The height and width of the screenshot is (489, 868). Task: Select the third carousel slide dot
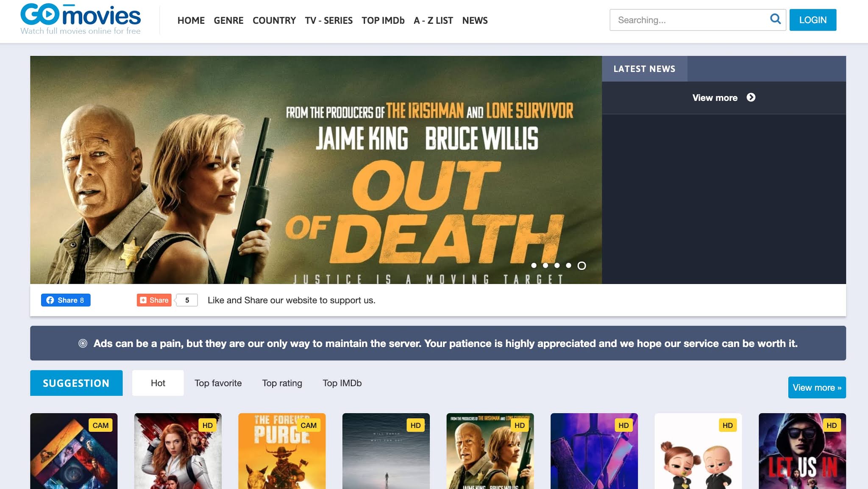(557, 266)
